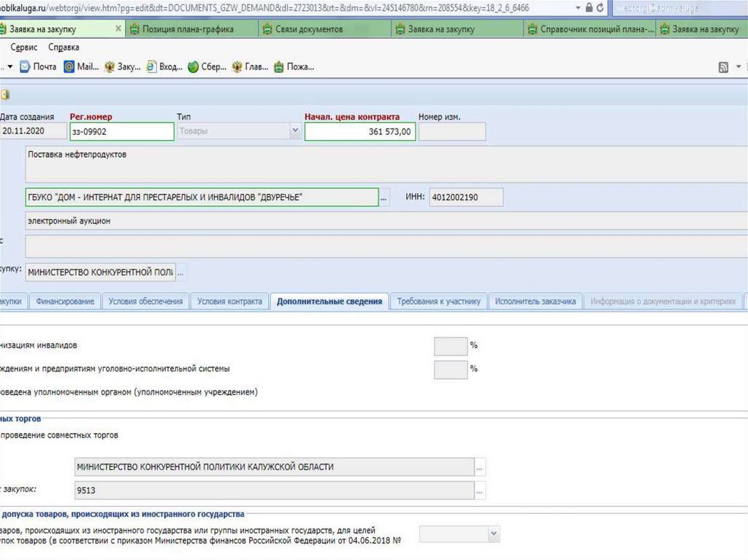The image size is (748, 560).
Task: Open the Справка menu
Action: (64, 47)
